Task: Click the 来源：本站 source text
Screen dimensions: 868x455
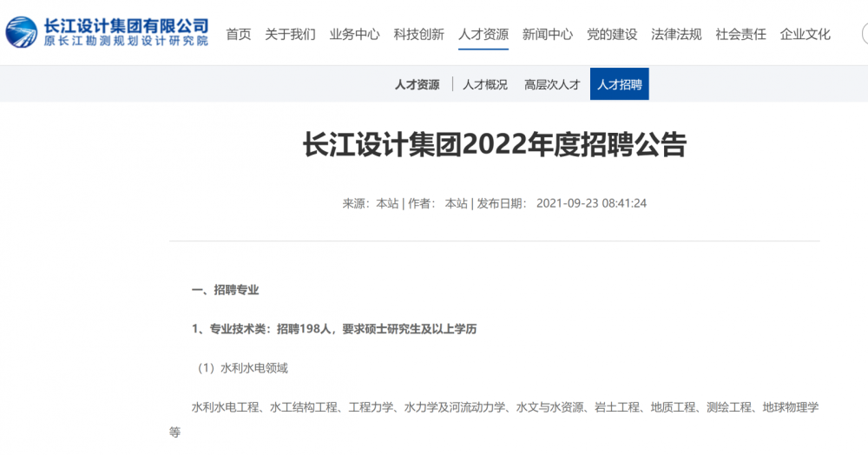Action: point(371,203)
